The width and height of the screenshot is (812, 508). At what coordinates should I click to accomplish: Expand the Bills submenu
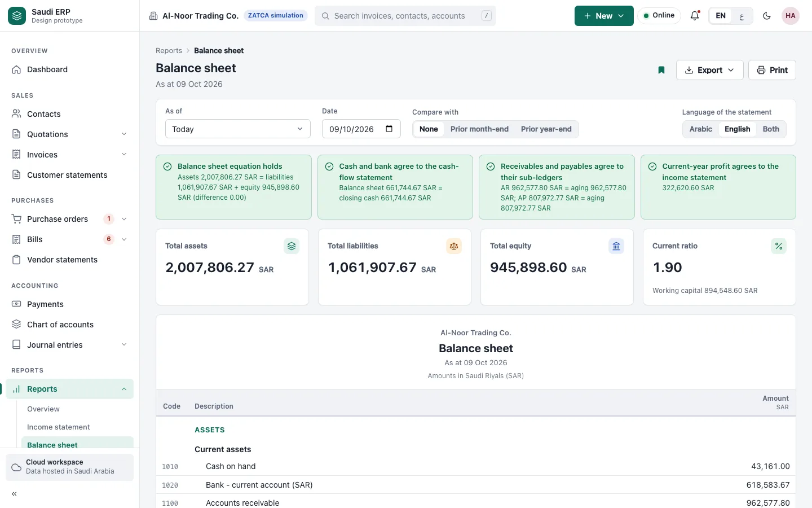(x=124, y=239)
